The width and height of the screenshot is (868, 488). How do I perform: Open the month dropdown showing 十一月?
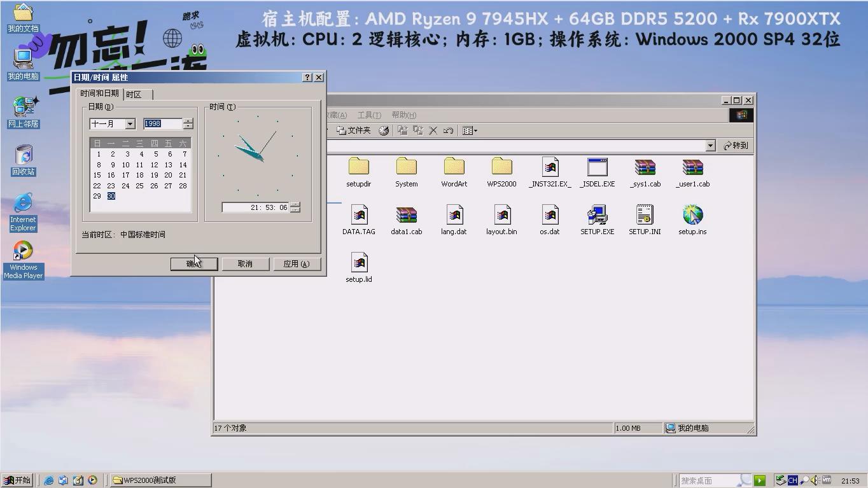pyautogui.click(x=130, y=123)
